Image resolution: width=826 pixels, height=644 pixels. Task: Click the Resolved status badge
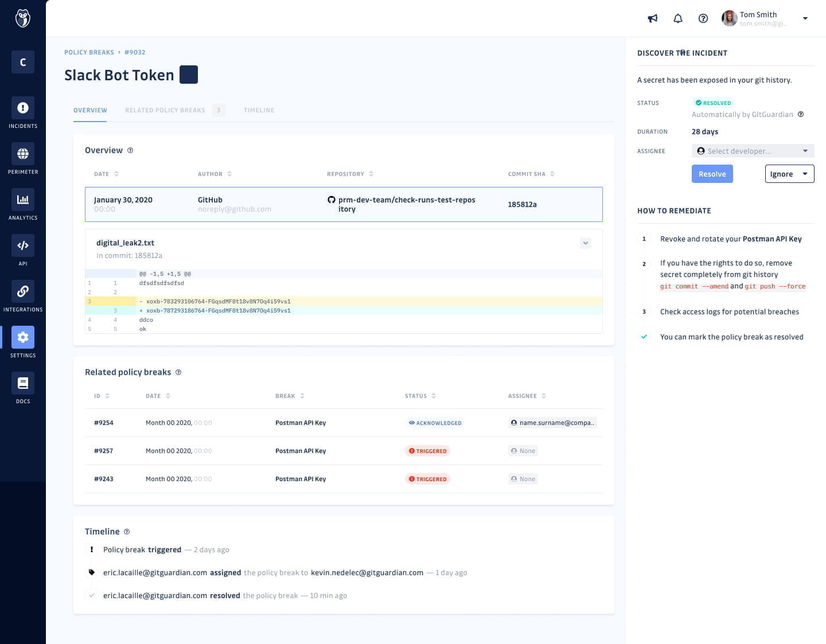(x=713, y=103)
